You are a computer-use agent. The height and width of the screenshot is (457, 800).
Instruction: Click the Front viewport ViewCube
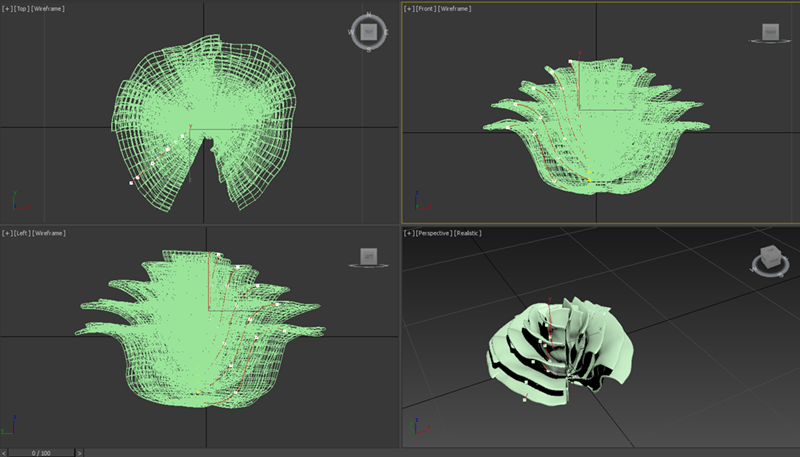770,33
